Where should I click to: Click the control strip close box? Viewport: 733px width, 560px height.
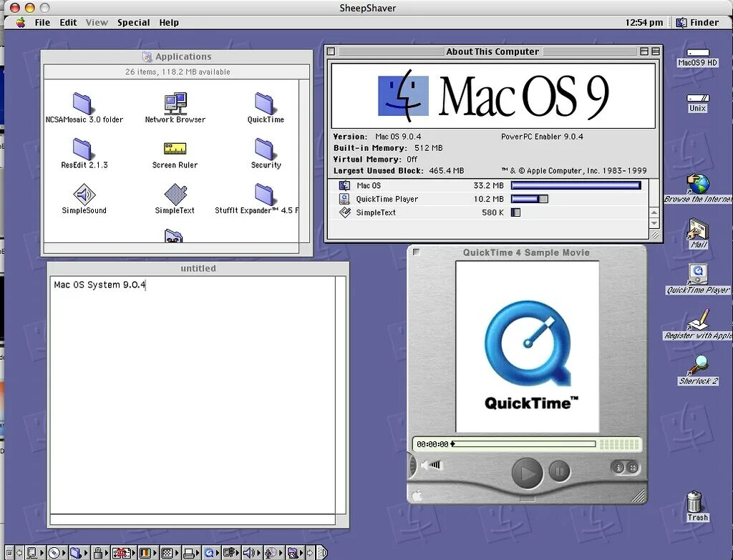point(9,553)
